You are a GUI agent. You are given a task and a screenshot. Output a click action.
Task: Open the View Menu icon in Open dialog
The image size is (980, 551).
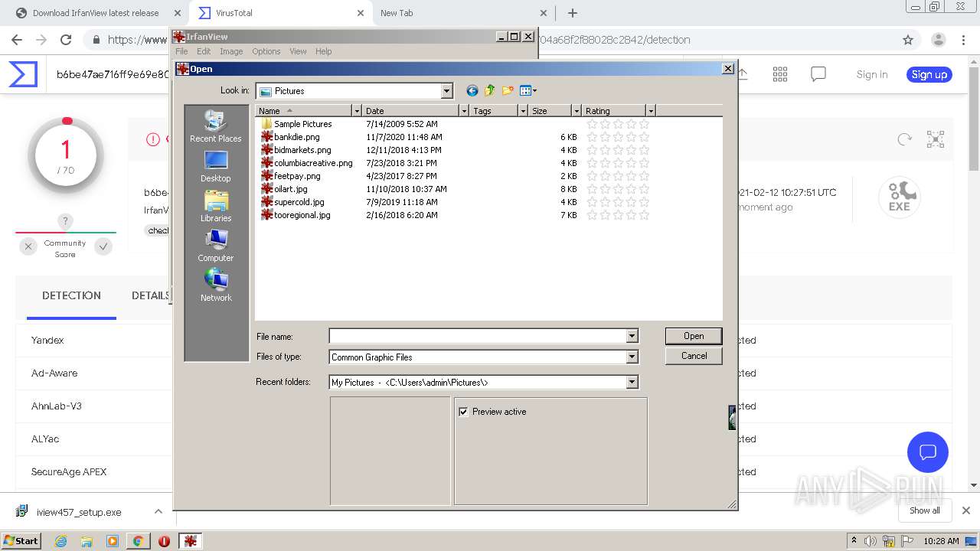[528, 91]
